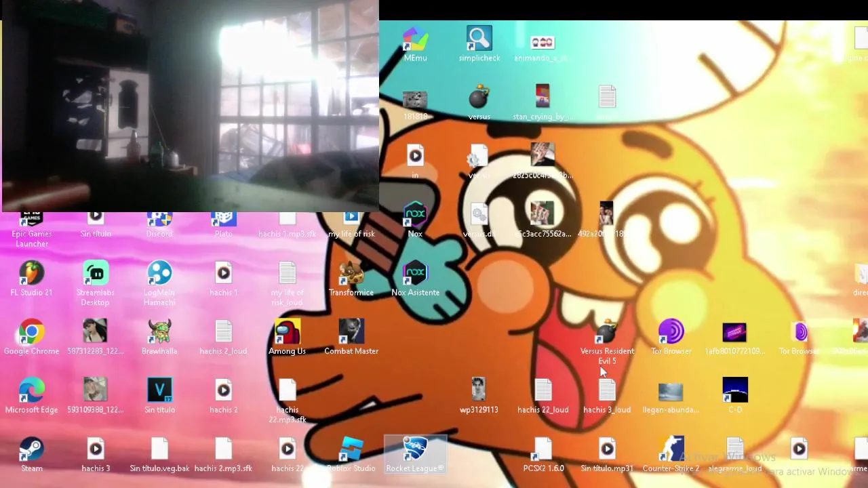Select the 'hachis 2_loud' text file
Screen dimensions: 868x488
click(x=223, y=338)
